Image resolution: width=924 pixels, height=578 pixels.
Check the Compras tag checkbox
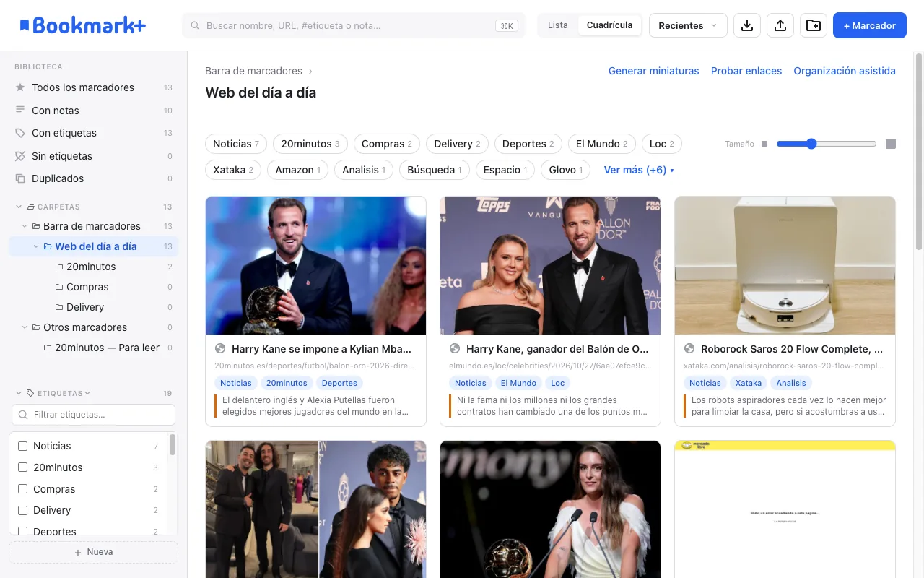click(x=22, y=489)
